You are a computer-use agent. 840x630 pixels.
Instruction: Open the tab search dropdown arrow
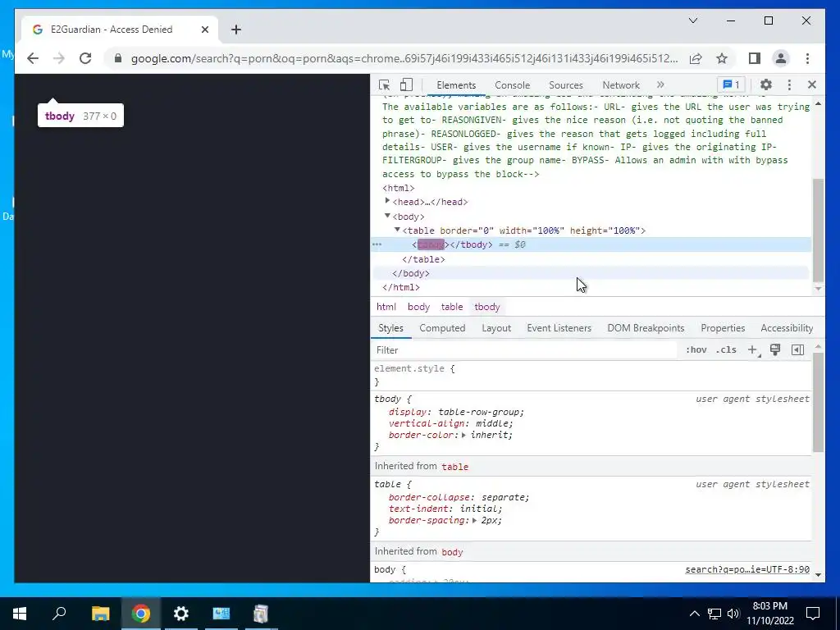692,21
